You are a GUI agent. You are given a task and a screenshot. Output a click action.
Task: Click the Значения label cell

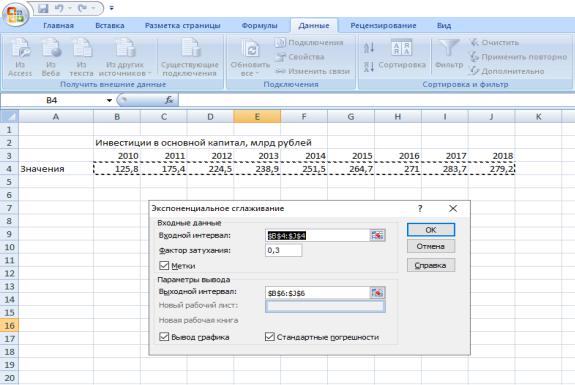[56, 169]
